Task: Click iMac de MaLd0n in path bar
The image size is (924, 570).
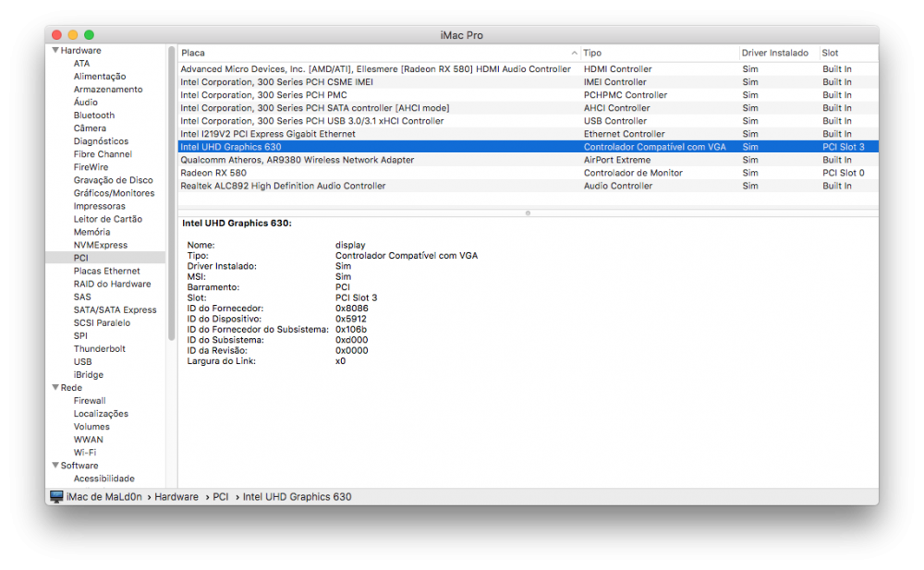Action: (x=103, y=497)
